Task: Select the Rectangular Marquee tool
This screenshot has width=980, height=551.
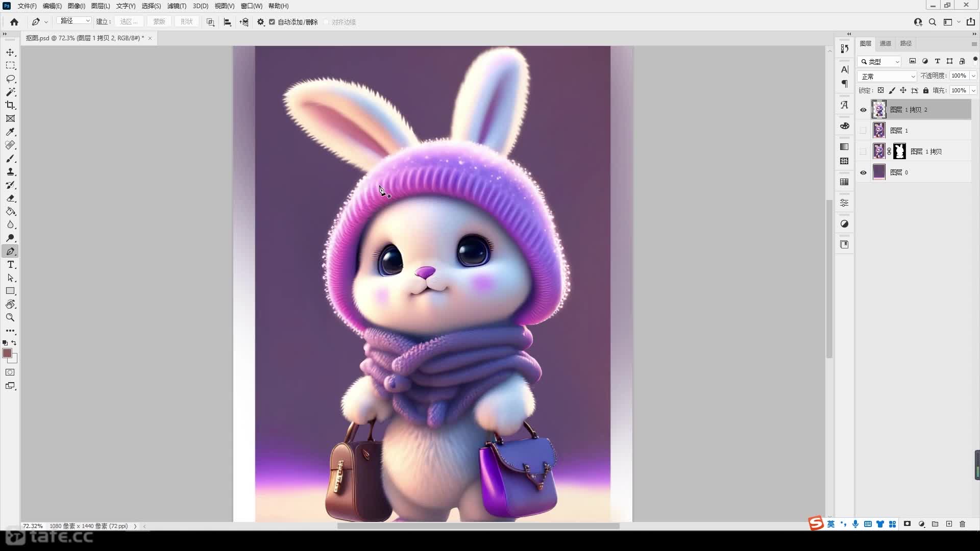Action: (x=10, y=66)
